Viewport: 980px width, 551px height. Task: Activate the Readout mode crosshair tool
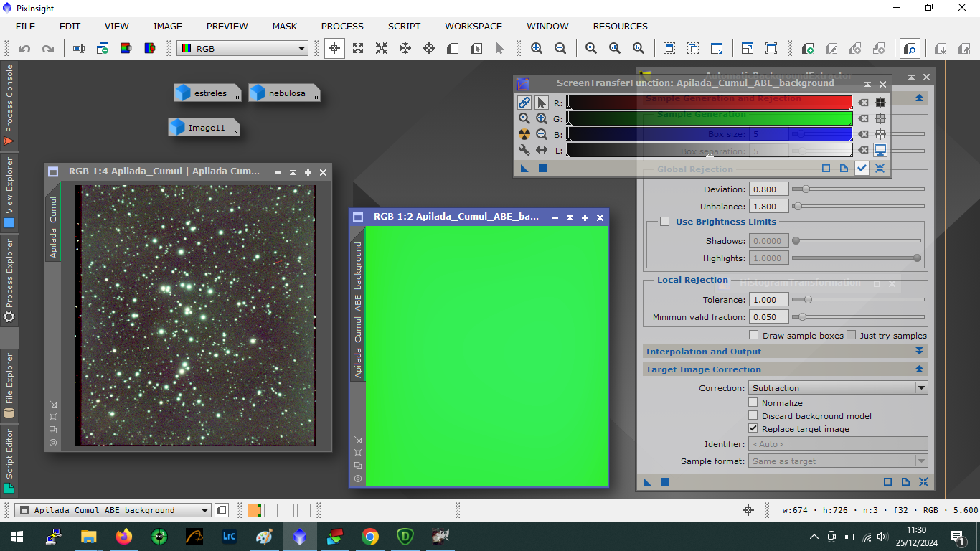tap(334, 49)
